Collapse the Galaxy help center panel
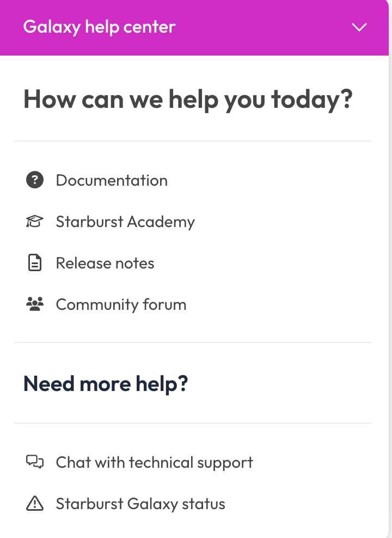This screenshot has height=538, width=392. (359, 27)
